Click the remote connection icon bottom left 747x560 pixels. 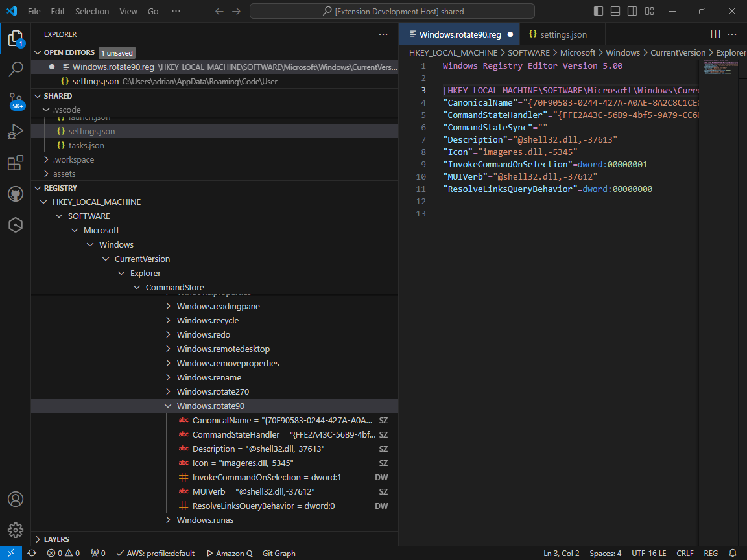(10, 553)
